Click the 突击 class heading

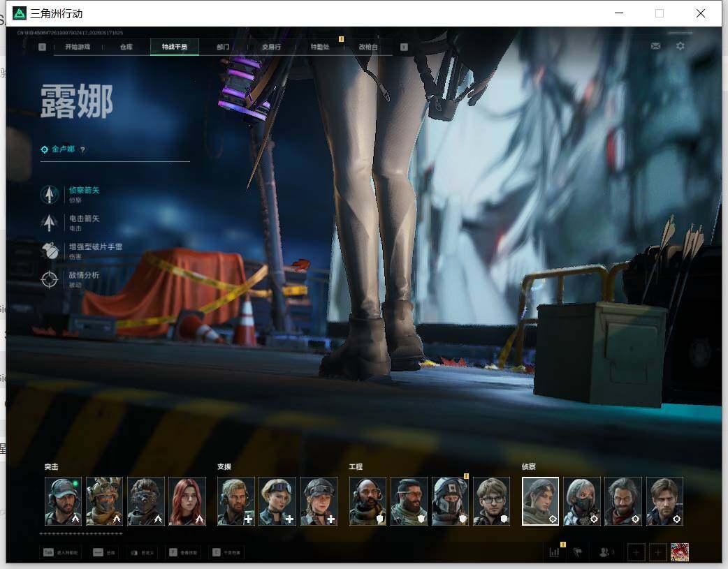(51, 467)
